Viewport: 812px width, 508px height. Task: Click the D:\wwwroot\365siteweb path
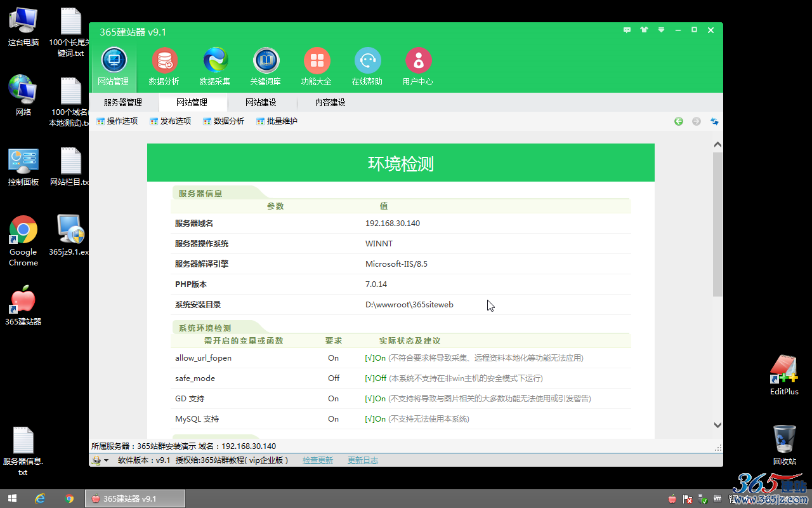409,305
